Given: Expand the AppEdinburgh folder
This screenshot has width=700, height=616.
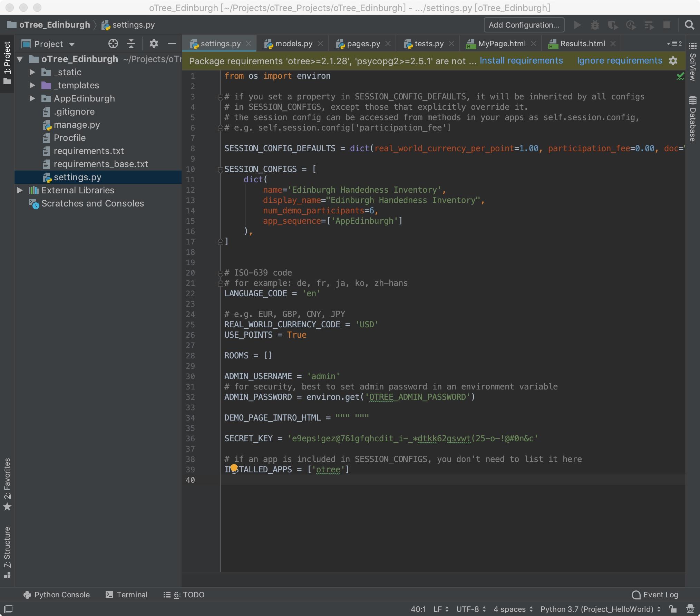Looking at the screenshot, I should point(32,98).
